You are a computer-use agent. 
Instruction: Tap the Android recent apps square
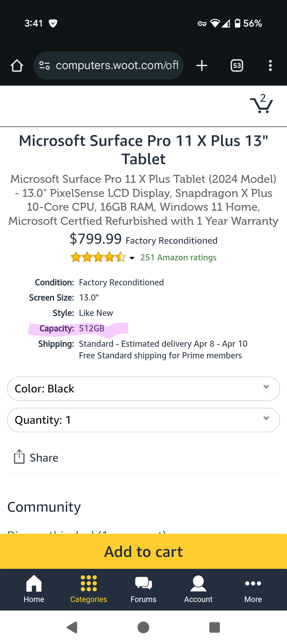[214, 627]
